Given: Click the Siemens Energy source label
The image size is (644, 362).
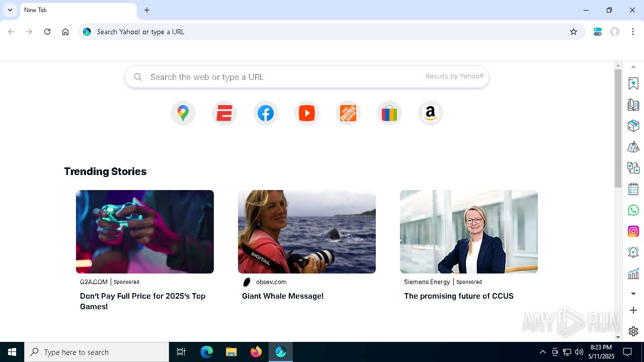Looking at the screenshot, I should click(427, 282).
